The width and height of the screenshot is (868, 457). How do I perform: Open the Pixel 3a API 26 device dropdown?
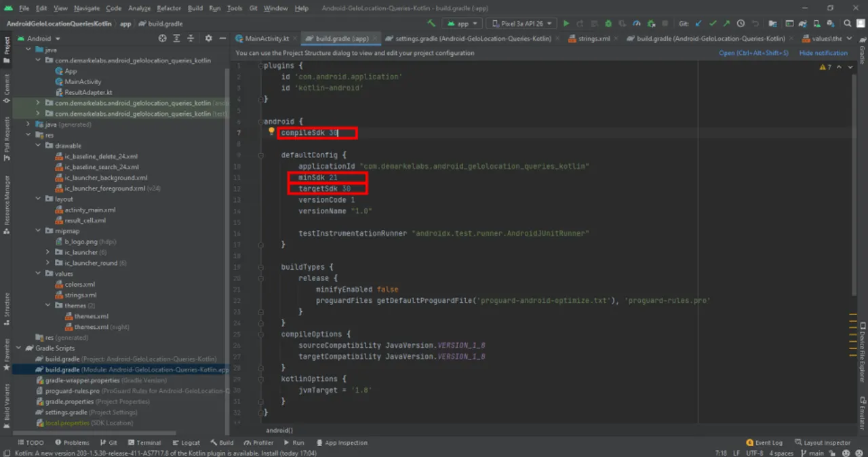(521, 24)
